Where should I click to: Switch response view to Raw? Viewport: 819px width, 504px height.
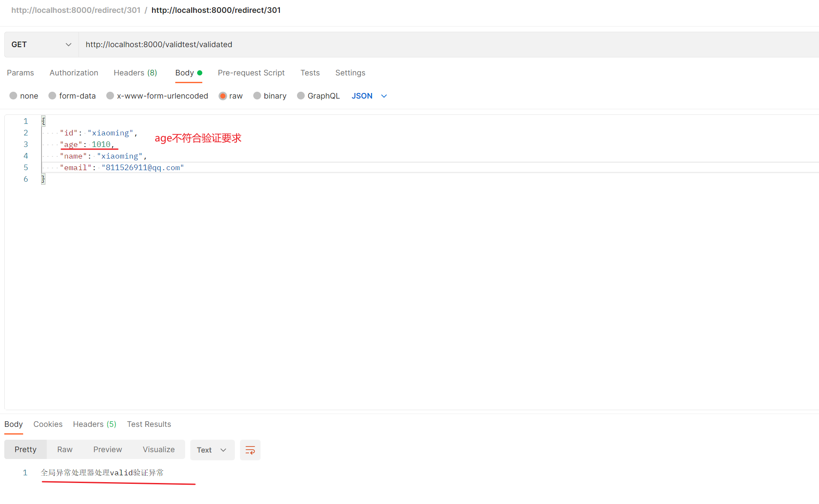[65, 450]
